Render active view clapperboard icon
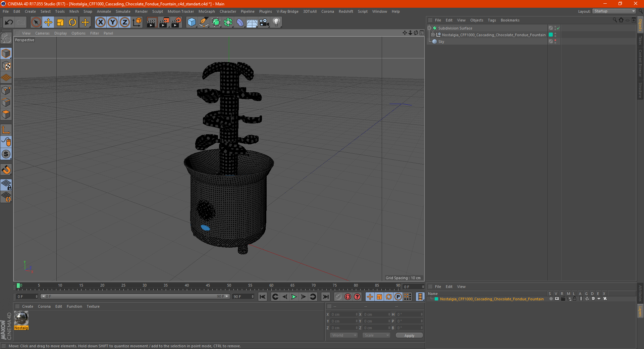Screen dimensions: 644x349 coord(152,22)
